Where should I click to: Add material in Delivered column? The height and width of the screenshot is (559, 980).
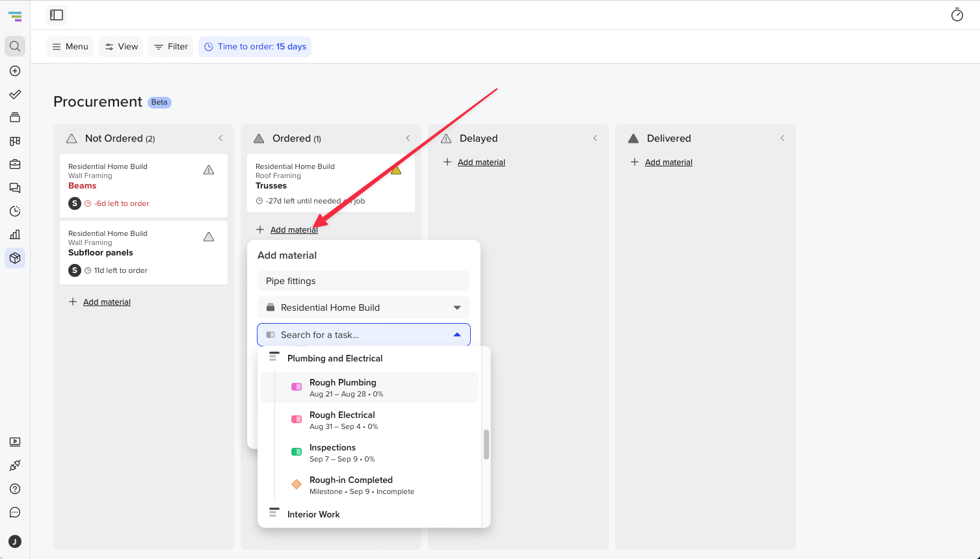[x=669, y=162]
